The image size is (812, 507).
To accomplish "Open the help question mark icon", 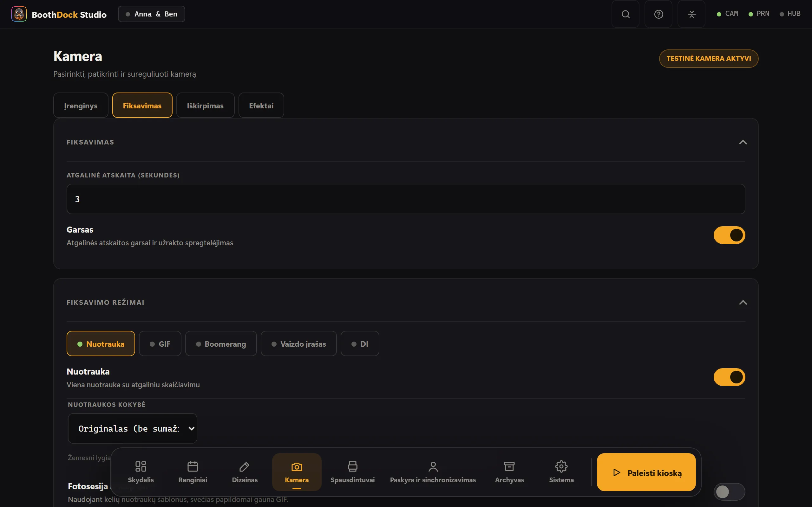I will click(x=658, y=14).
